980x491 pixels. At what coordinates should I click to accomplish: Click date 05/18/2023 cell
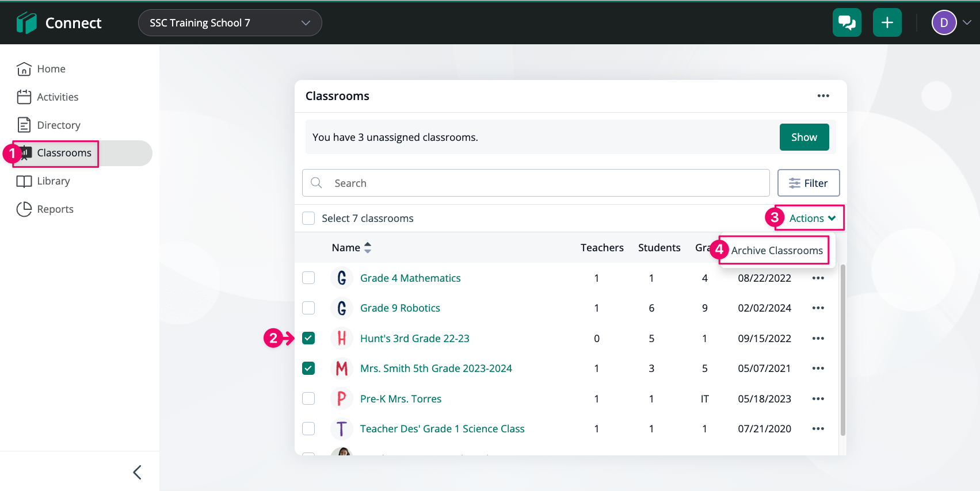point(764,399)
